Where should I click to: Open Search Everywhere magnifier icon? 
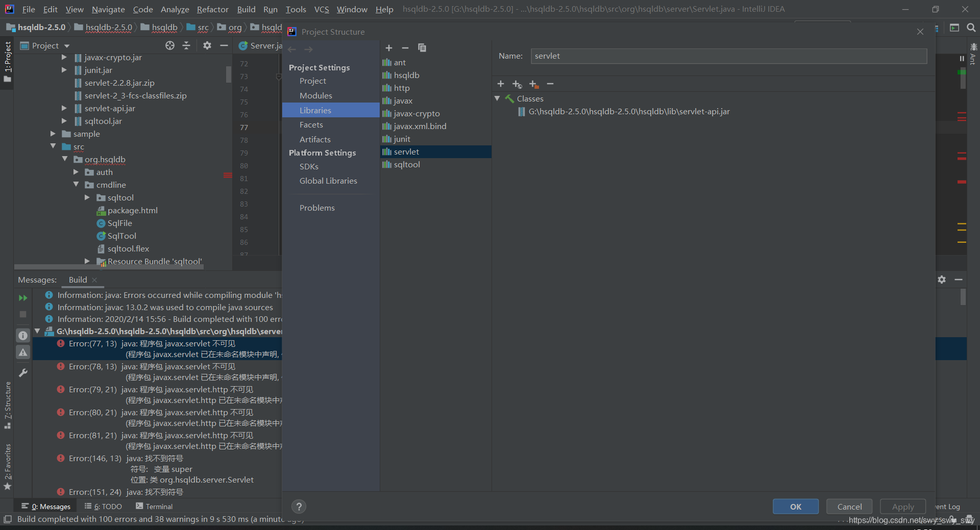(971, 28)
